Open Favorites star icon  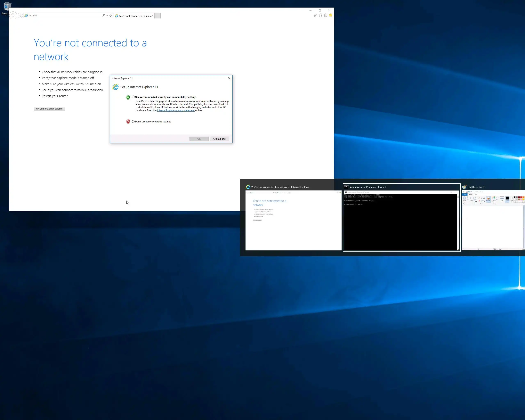pos(321,15)
